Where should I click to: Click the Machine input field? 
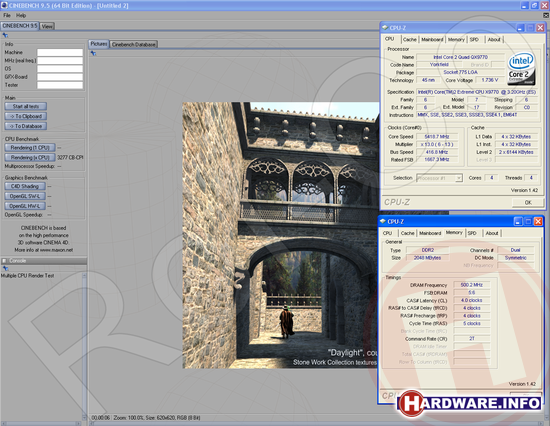click(x=60, y=52)
